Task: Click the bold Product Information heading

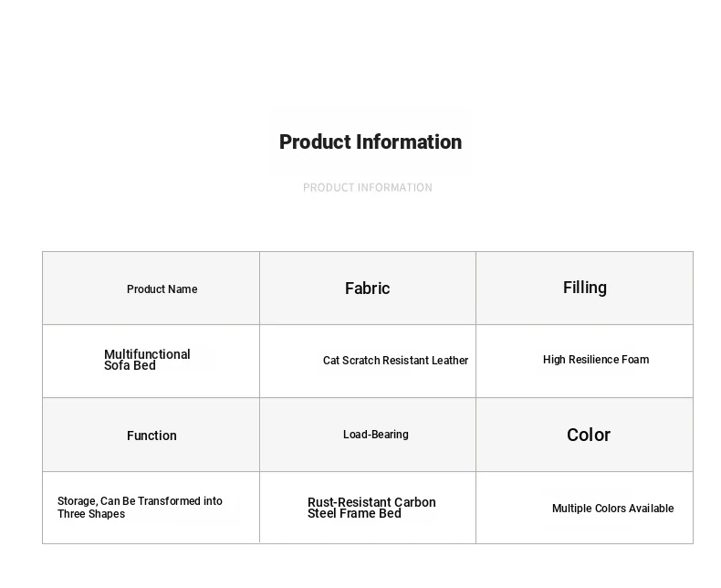Action: point(371,142)
